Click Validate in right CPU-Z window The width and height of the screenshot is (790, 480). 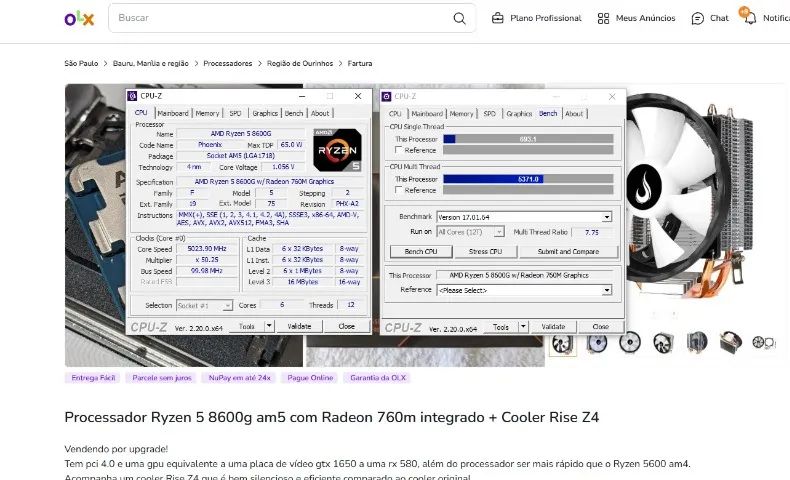tap(553, 327)
